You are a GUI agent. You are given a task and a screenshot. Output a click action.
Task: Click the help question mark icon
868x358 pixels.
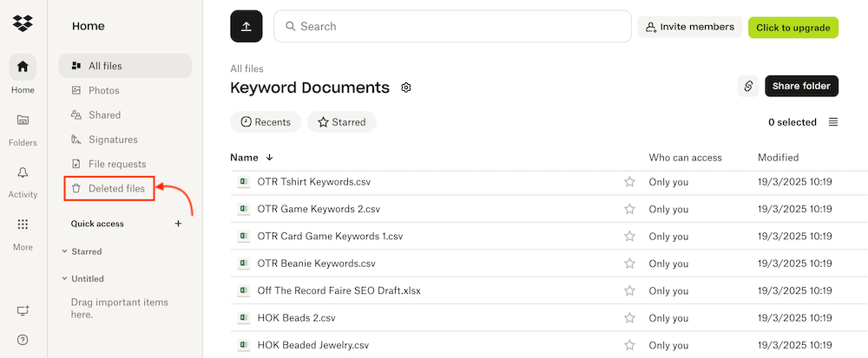pos(23,340)
